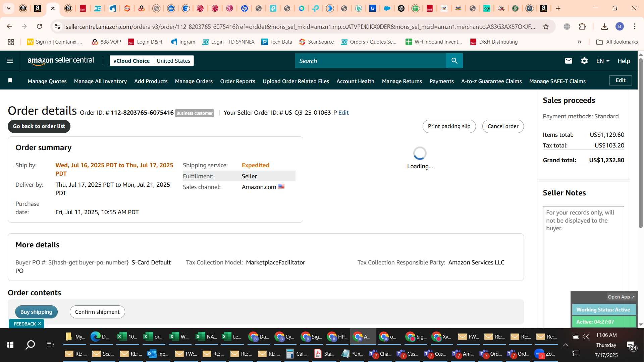Click the search magnifier button
The width and height of the screenshot is (644, 362).
coord(454,61)
